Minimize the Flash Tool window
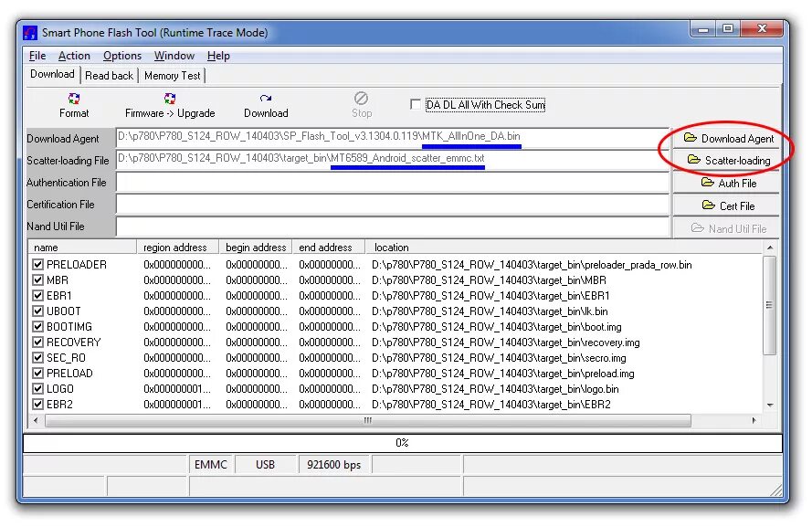812x527 pixels. (703, 29)
